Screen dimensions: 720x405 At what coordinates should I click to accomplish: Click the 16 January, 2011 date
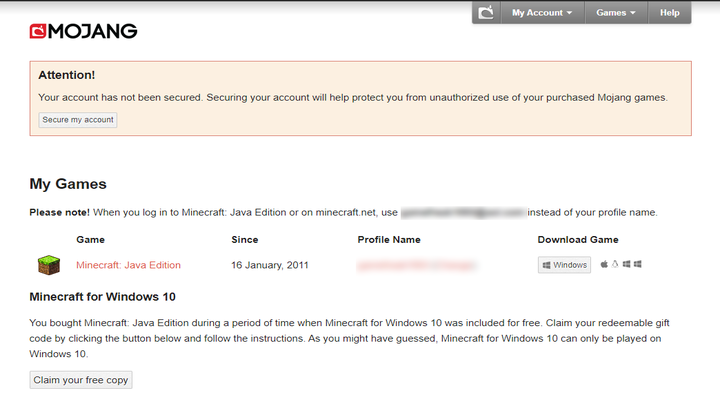tap(269, 265)
